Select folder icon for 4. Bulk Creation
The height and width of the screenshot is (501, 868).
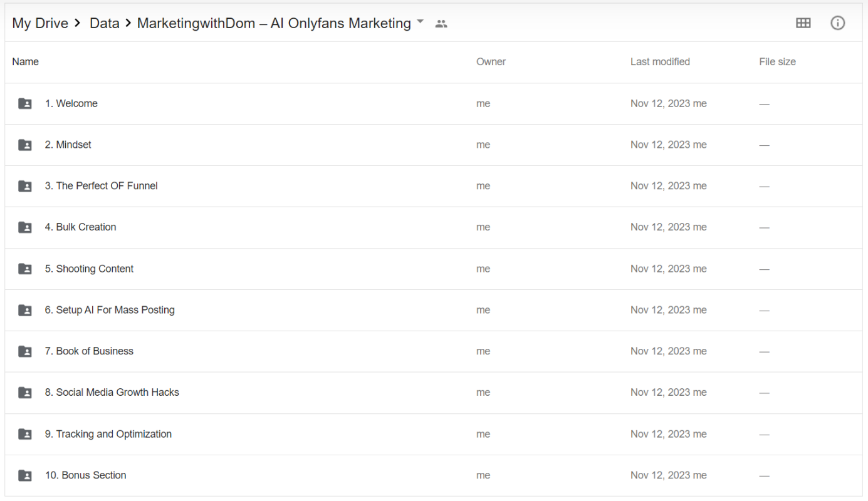pyautogui.click(x=25, y=227)
